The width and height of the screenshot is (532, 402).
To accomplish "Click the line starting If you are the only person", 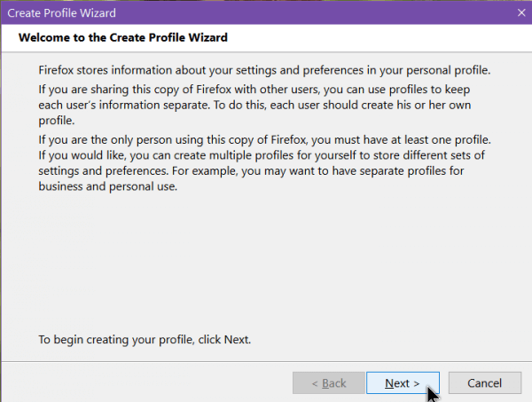I will 264,140.
